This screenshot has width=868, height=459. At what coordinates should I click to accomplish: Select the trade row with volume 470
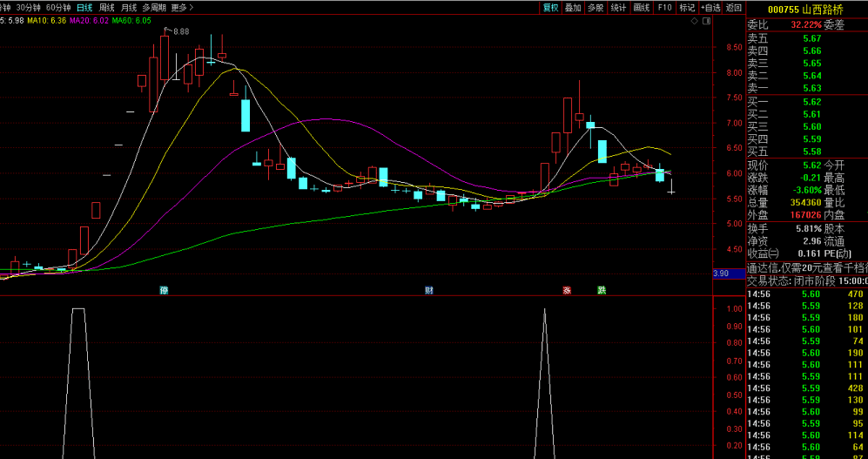(807, 294)
